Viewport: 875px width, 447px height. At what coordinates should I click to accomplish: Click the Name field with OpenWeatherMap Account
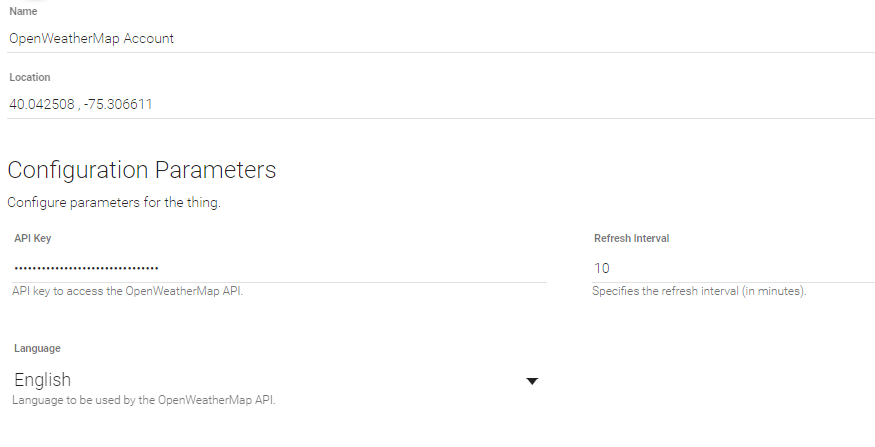click(x=440, y=38)
